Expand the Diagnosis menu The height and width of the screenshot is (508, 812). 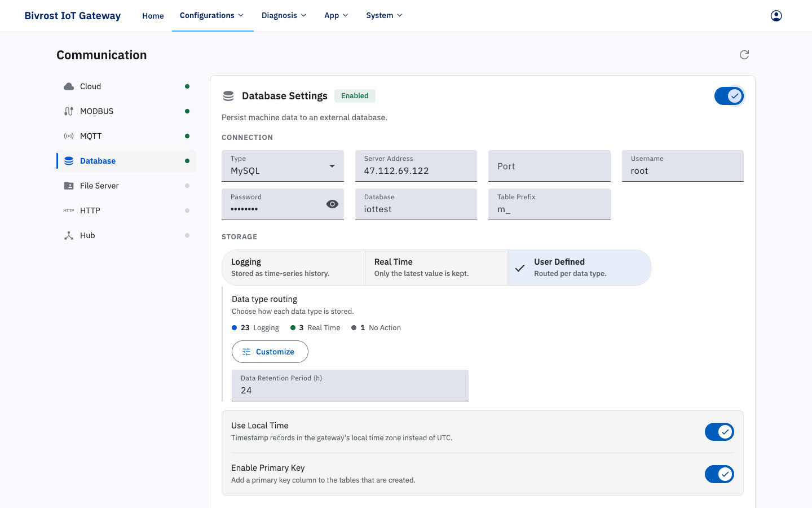tap(284, 16)
